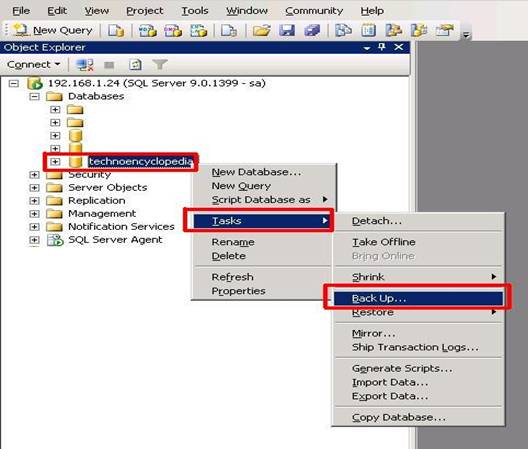
Task: Click the Filter funnel icon
Action: [160, 64]
